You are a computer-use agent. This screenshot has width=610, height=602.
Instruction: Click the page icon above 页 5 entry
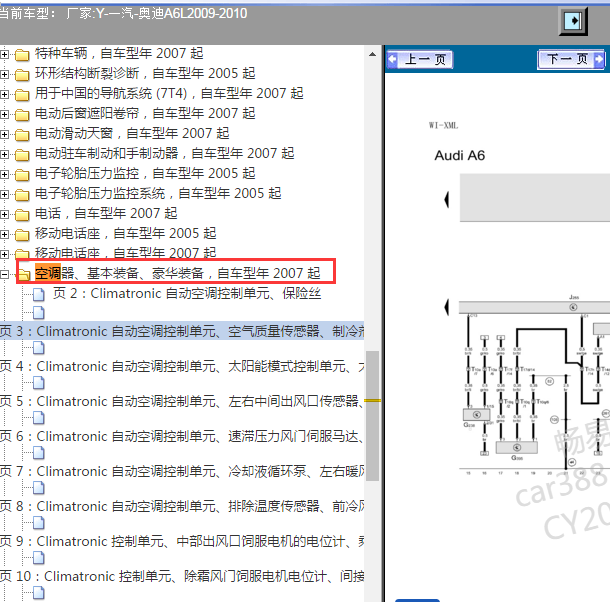(x=39, y=383)
